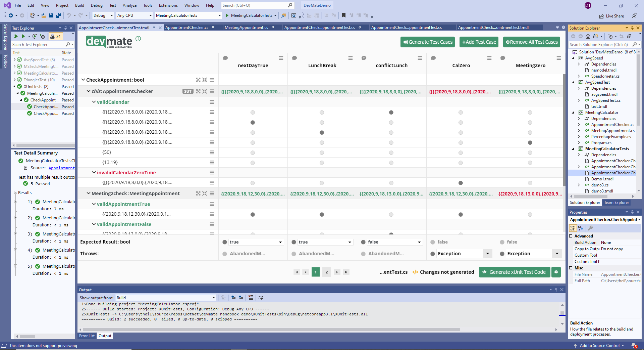Select validAppointmentTrue radio in conflictLunch column

click(x=391, y=215)
